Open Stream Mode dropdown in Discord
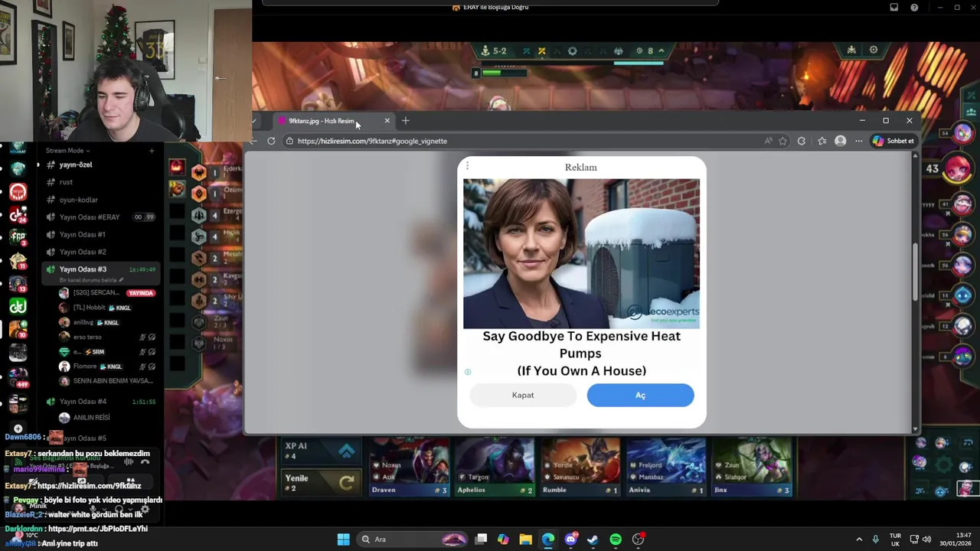Screen dimensions: 980x551 [67, 151]
